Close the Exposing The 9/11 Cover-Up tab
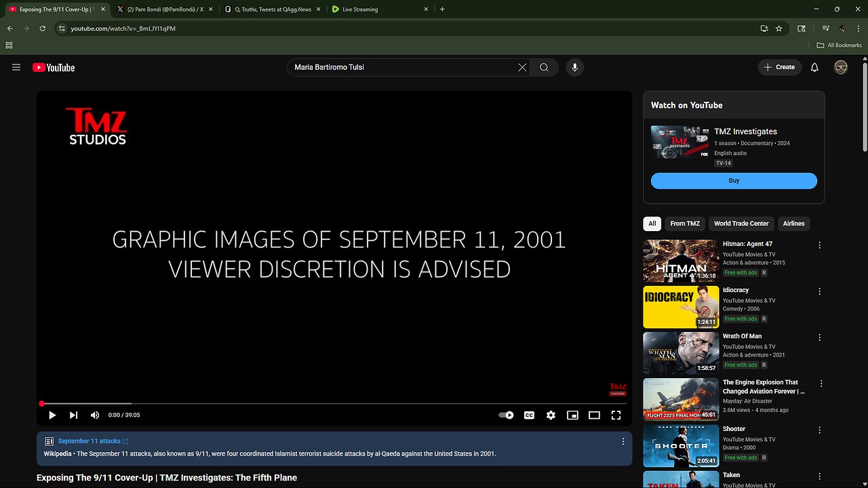Image resolution: width=868 pixels, height=488 pixels. tap(103, 9)
